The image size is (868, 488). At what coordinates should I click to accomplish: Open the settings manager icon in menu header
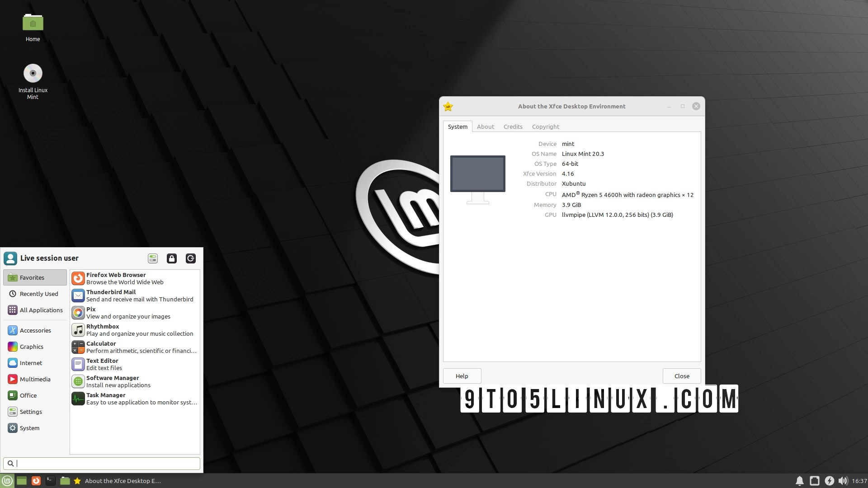[153, 258]
